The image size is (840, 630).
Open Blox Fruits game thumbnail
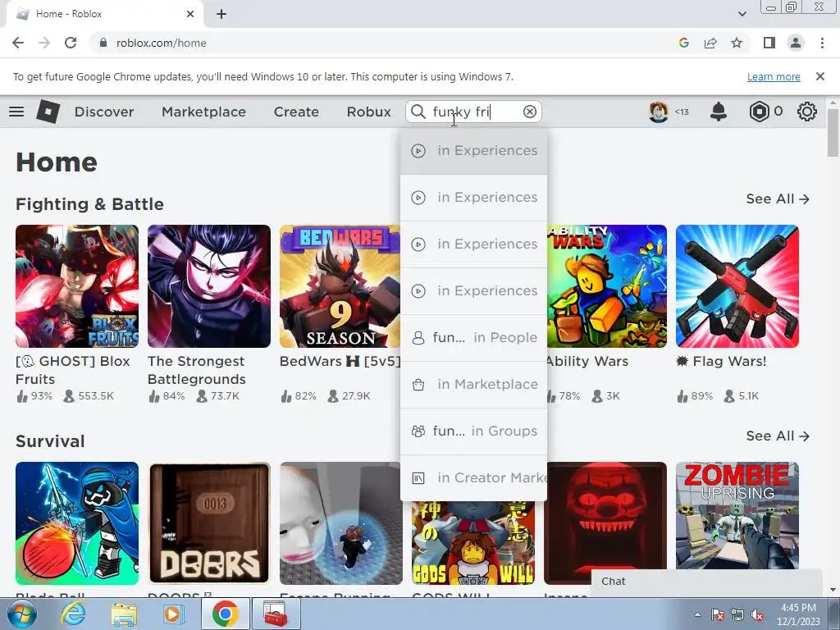pos(76,286)
